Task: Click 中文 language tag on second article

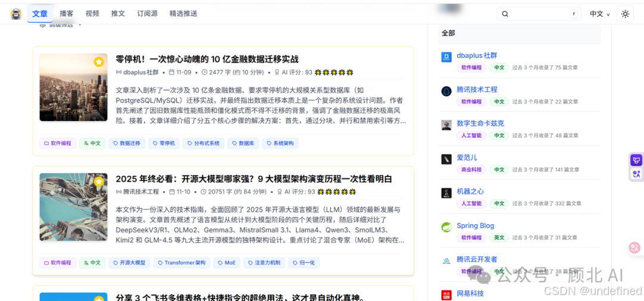Action: tap(92, 263)
